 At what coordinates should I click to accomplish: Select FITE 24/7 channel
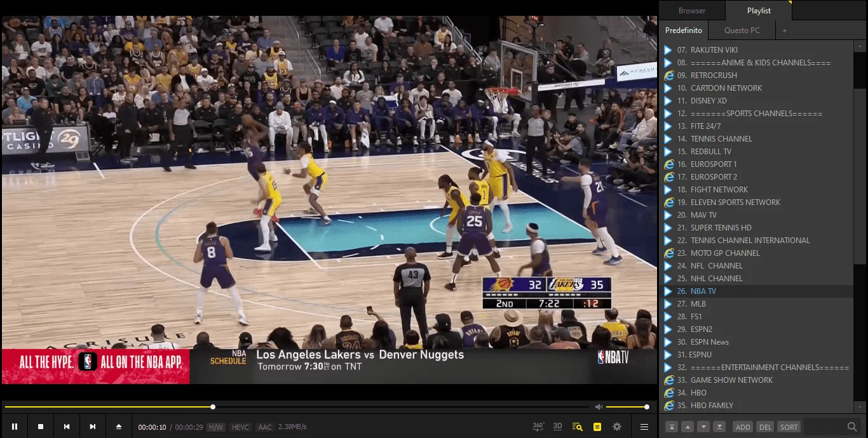coord(756,126)
